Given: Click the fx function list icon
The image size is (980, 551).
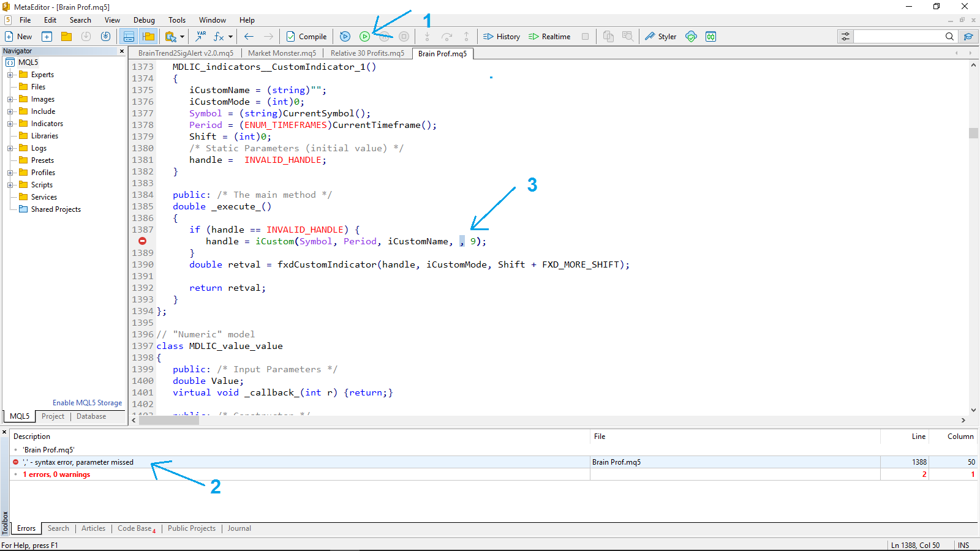Looking at the screenshot, I should click(x=219, y=37).
